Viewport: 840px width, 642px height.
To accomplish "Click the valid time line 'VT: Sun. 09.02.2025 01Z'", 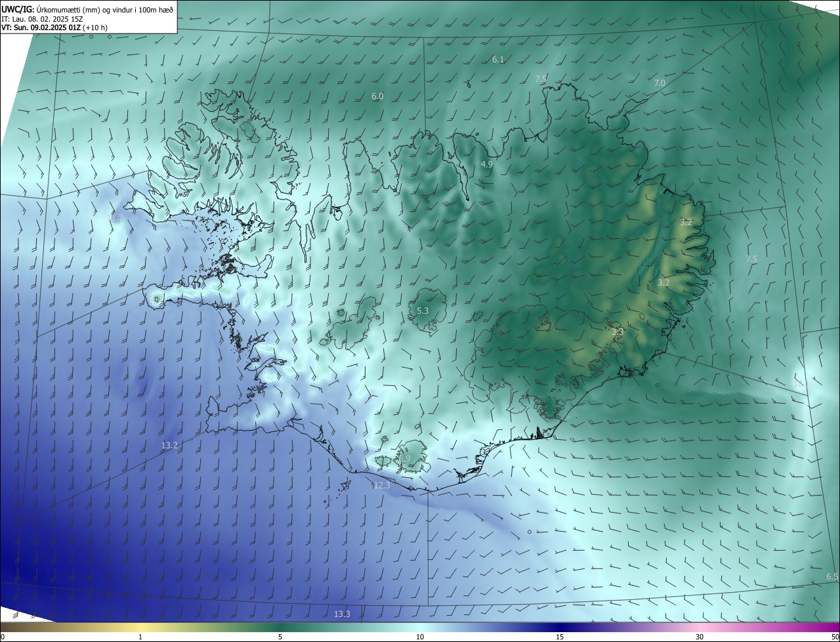I will click(41, 28).
